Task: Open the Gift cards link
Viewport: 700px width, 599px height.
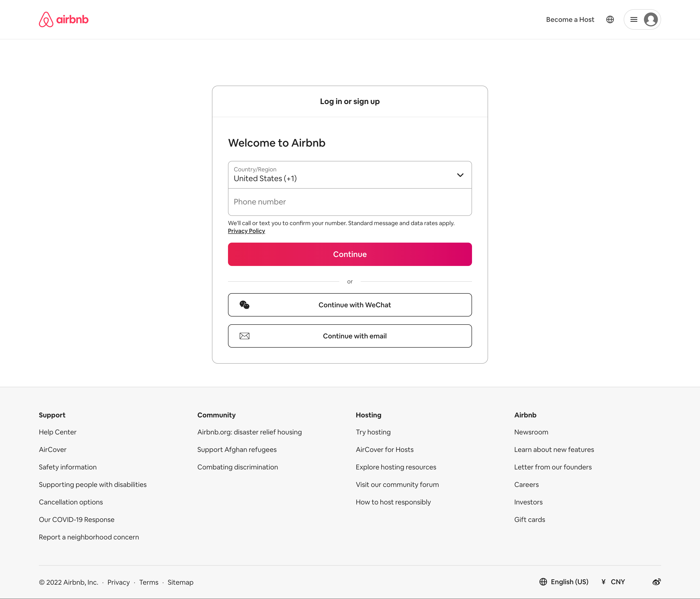Action: coord(529,520)
